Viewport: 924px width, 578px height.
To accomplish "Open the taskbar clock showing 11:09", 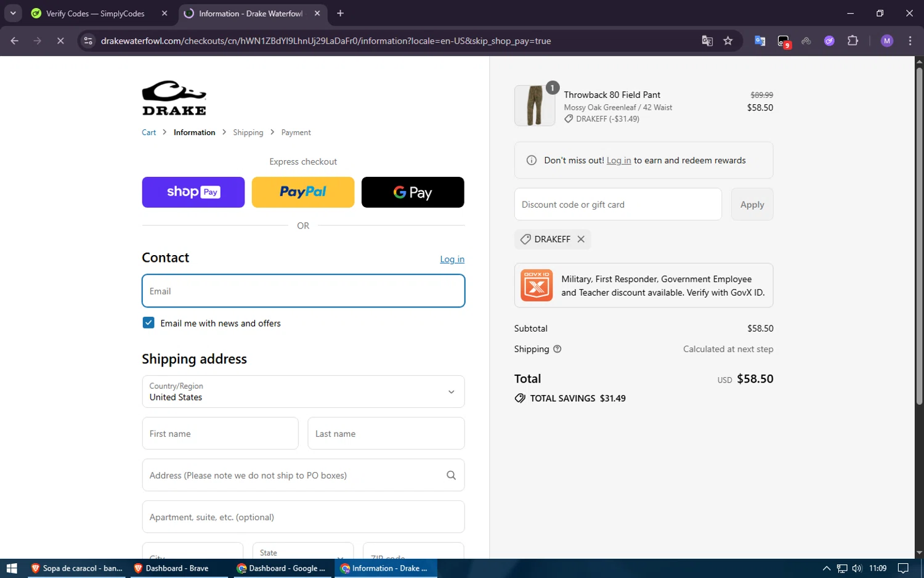I will (878, 568).
